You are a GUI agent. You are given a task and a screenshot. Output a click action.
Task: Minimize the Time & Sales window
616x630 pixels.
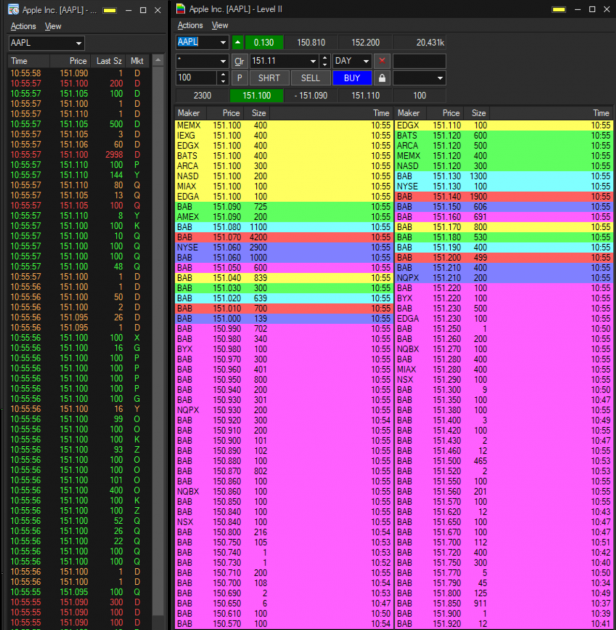click(x=129, y=10)
